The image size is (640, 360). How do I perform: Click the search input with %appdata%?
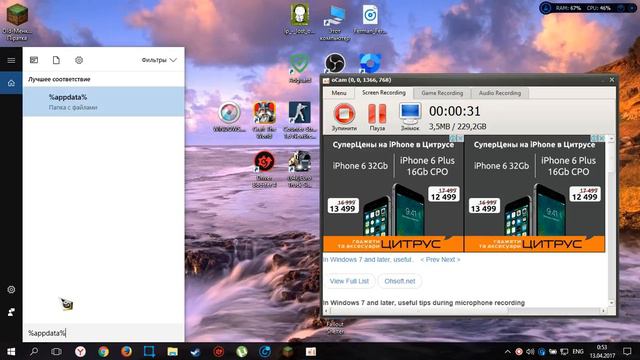coord(104,333)
